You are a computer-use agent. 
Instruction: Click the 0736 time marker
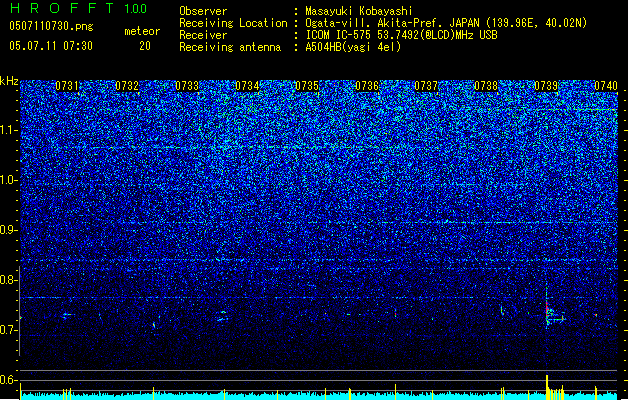[367, 86]
